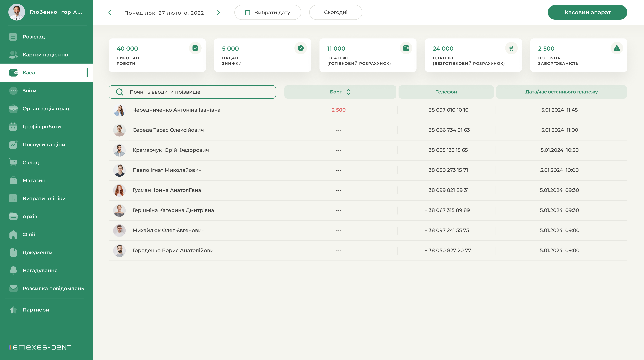This screenshot has height=360, width=644.
Task: Sort by Борг using the sort arrows
Action: 348,92
